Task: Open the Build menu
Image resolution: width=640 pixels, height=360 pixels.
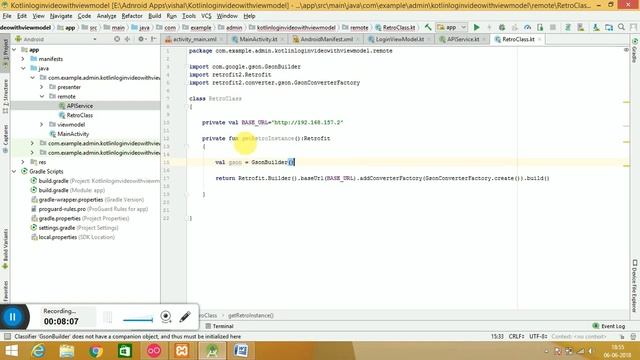Action: coord(154,16)
